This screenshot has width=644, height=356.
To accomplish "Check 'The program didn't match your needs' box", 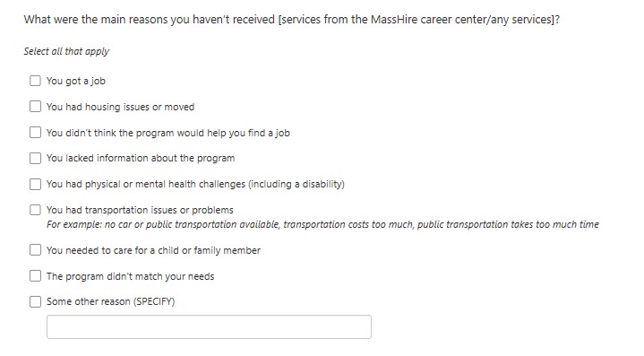I will pos(35,276).
